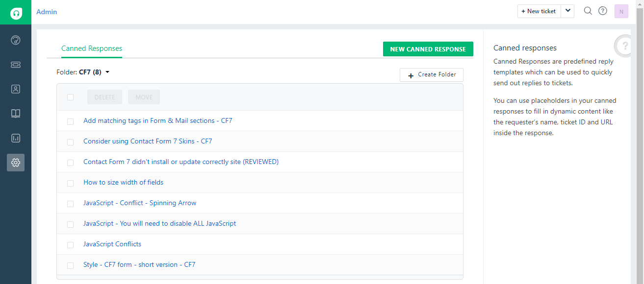Open the Tickets icon in sidebar
Viewport: 644px width, 284px height.
pos(16,65)
